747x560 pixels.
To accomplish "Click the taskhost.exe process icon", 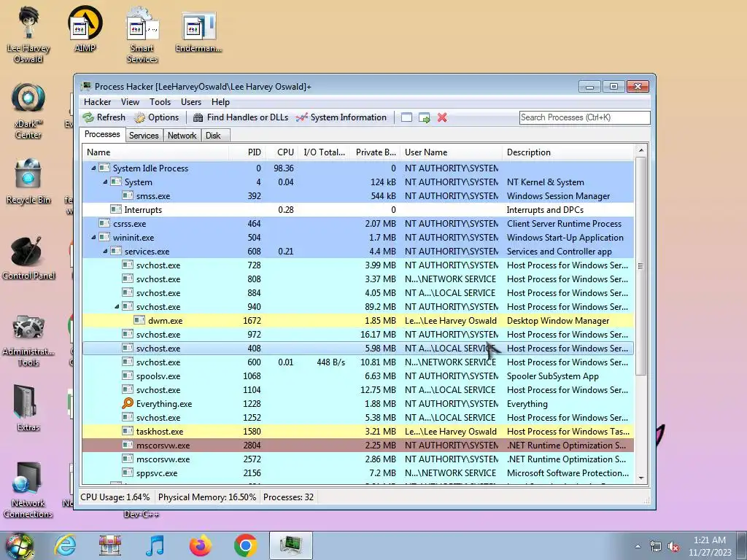I will pos(127,431).
